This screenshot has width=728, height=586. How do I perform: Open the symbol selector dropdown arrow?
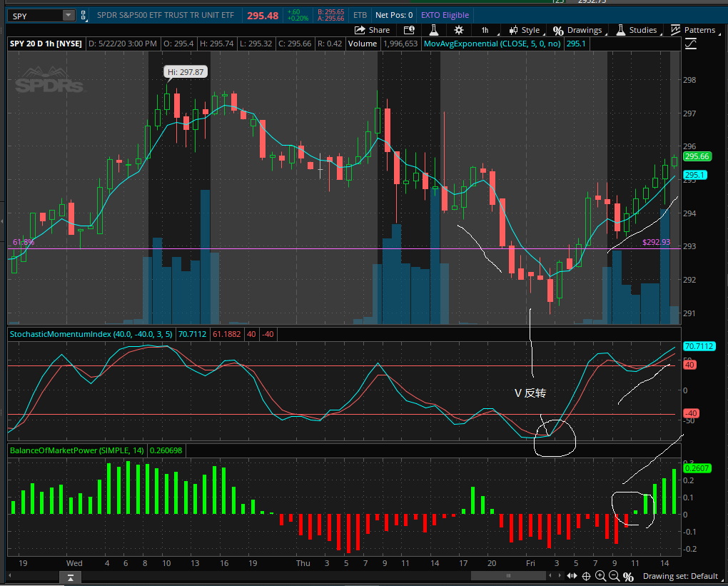point(69,15)
